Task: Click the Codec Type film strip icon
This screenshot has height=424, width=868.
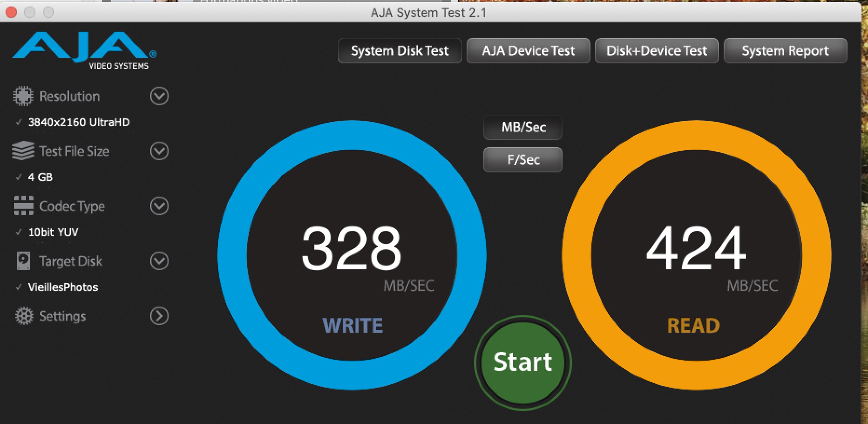Action: point(24,205)
